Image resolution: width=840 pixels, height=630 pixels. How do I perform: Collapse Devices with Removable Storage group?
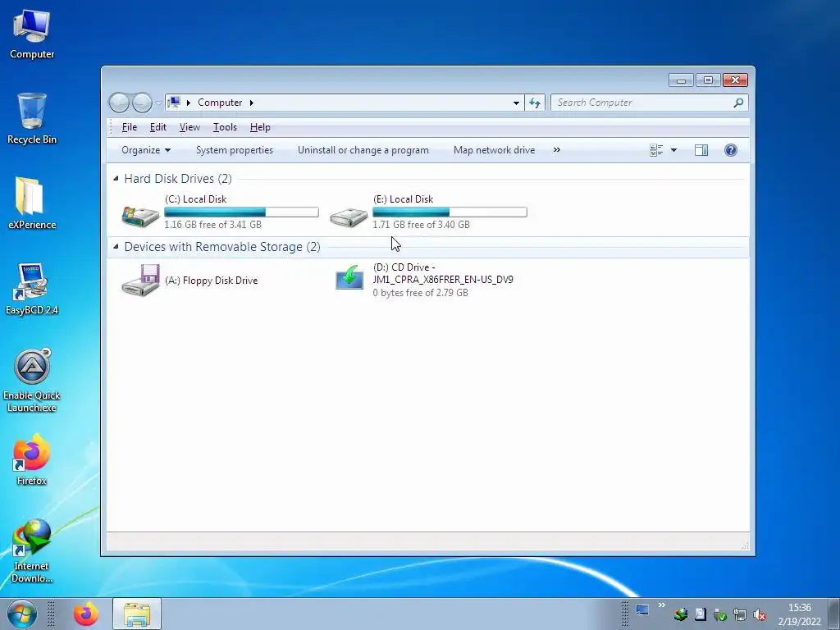click(116, 246)
